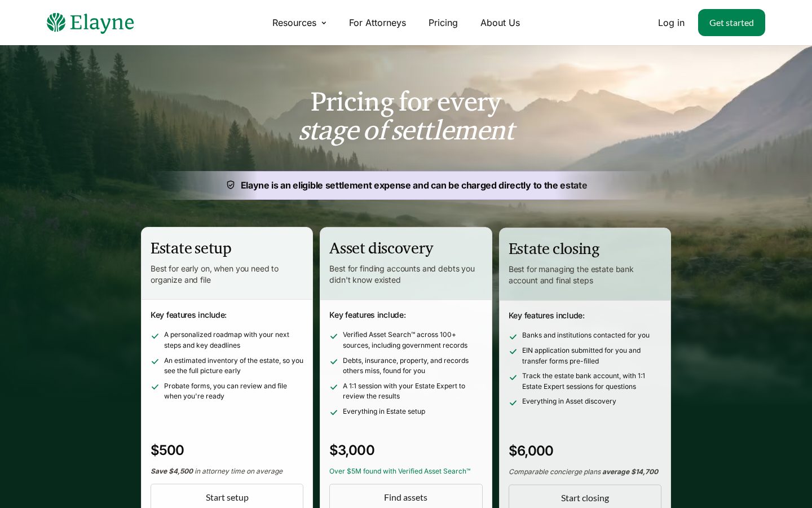Click the $500 price text
812x508 pixels.
click(167, 450)
